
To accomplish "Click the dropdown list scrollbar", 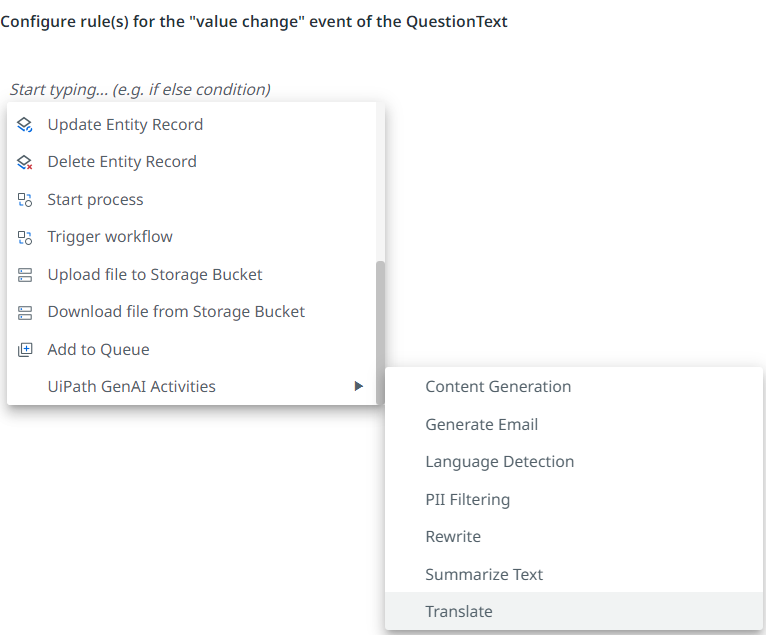I will [x=380, y=330].
